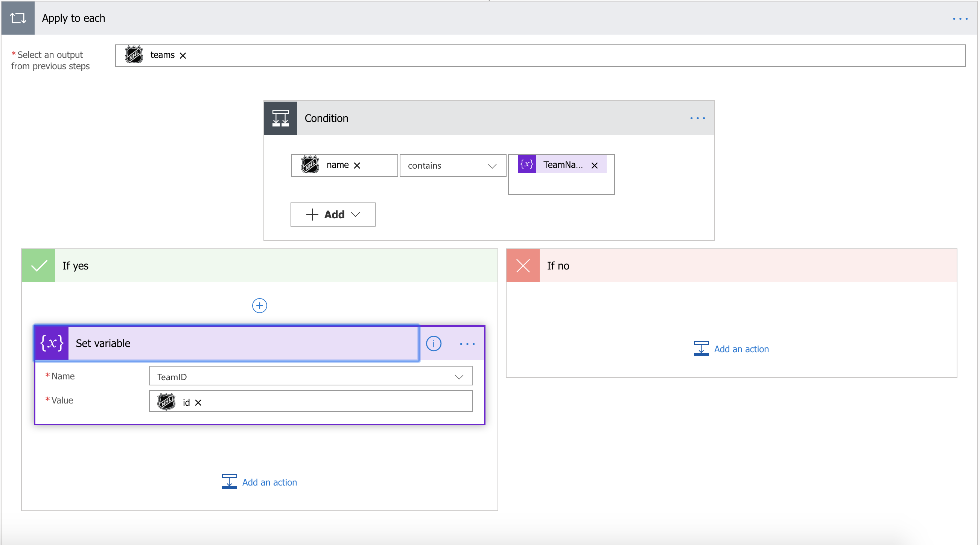The image size is (980, 545).
Task: Remove the name token from condition
Action: click(357, 166)
